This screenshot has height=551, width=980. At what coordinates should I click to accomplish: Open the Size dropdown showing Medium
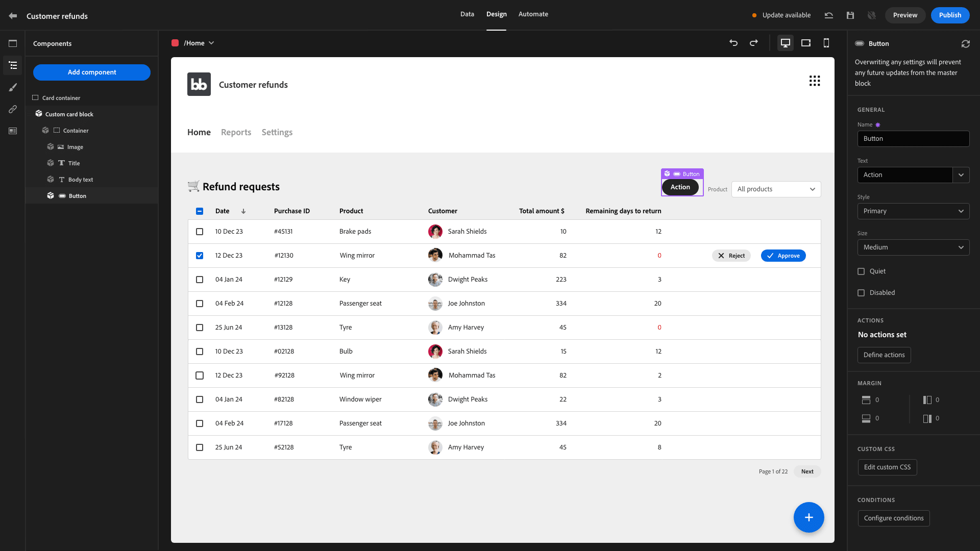pos(913,247)
